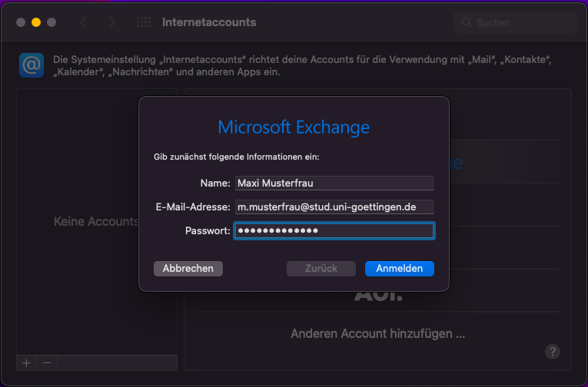Click the empty Keine Accounts list
The image size is (588, 387).
coord(97,222)
